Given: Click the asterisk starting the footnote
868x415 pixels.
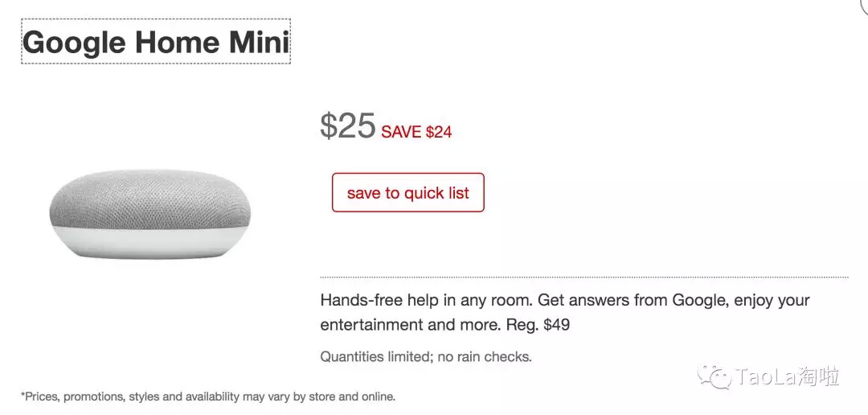Looking at the screenshot, I should pyautogui.click(x=23, y=395).
